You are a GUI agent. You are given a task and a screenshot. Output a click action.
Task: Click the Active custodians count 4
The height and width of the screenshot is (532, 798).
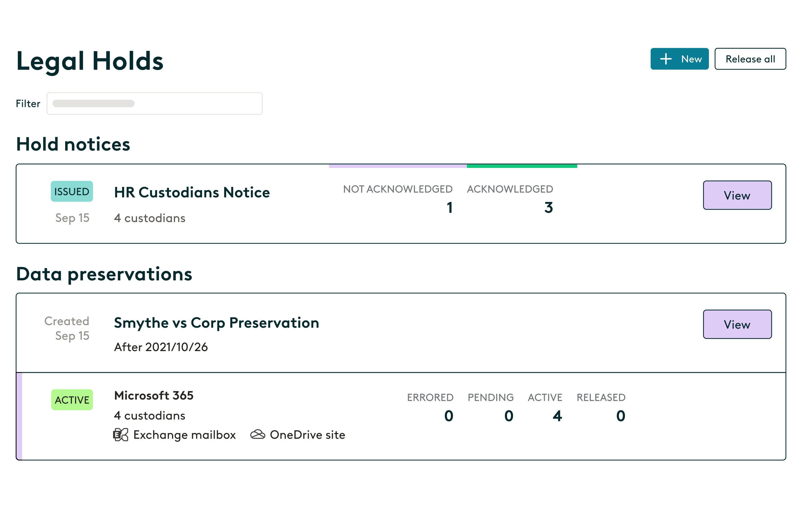(x=557, y=416)
